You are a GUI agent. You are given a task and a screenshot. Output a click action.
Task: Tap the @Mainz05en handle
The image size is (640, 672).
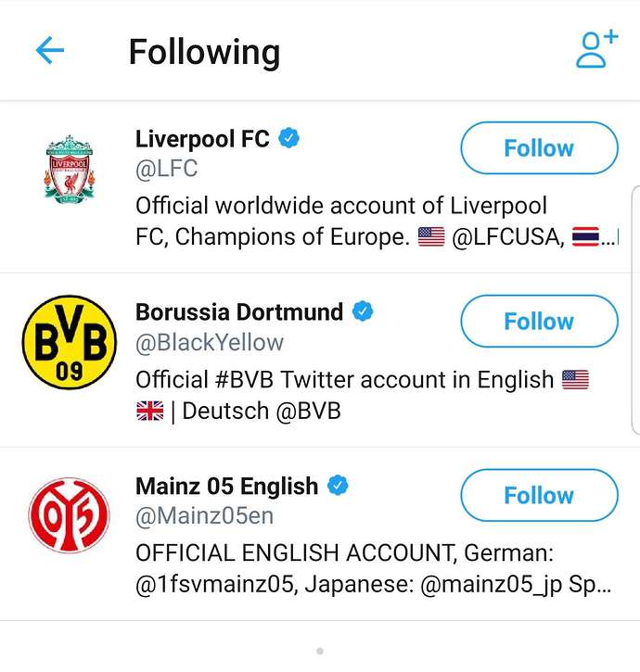pyautogui.click(x=204, y=515)
